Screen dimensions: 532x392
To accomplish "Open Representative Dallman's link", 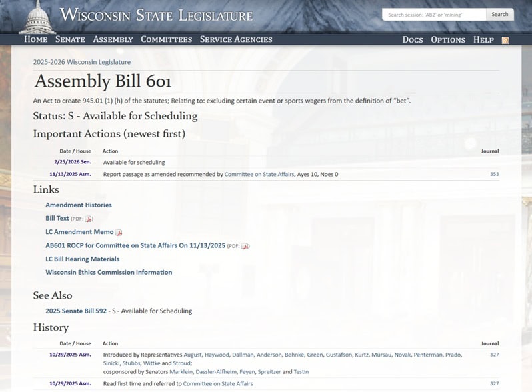I will tap(243, 355).
